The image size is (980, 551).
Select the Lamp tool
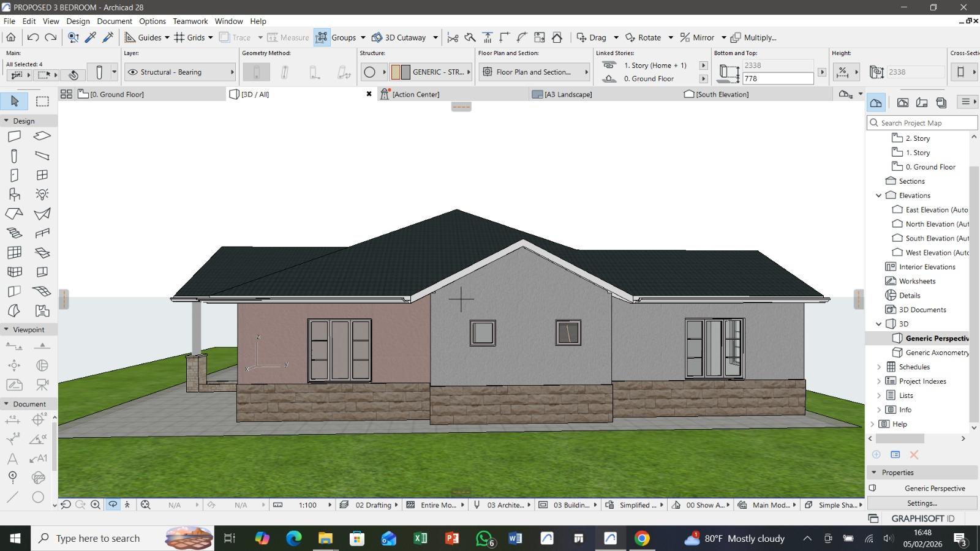pyautogui.click(x=42, y=195)
